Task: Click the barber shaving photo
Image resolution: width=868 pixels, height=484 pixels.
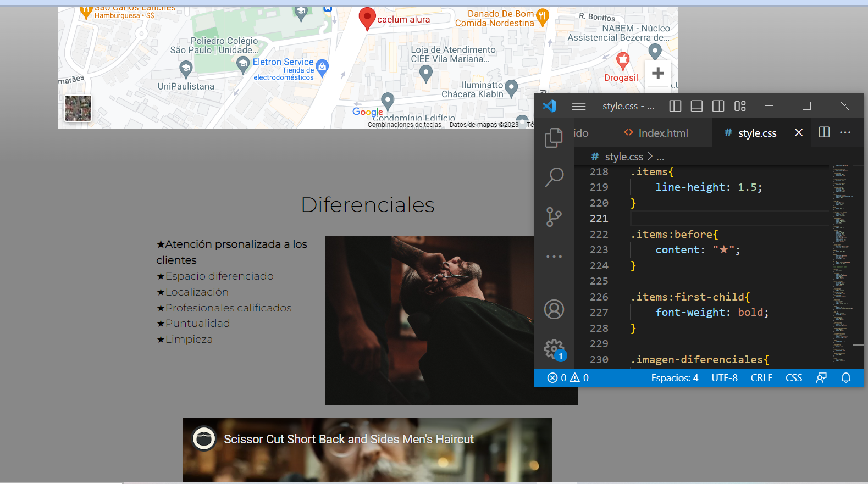Action: coord(430,320)
